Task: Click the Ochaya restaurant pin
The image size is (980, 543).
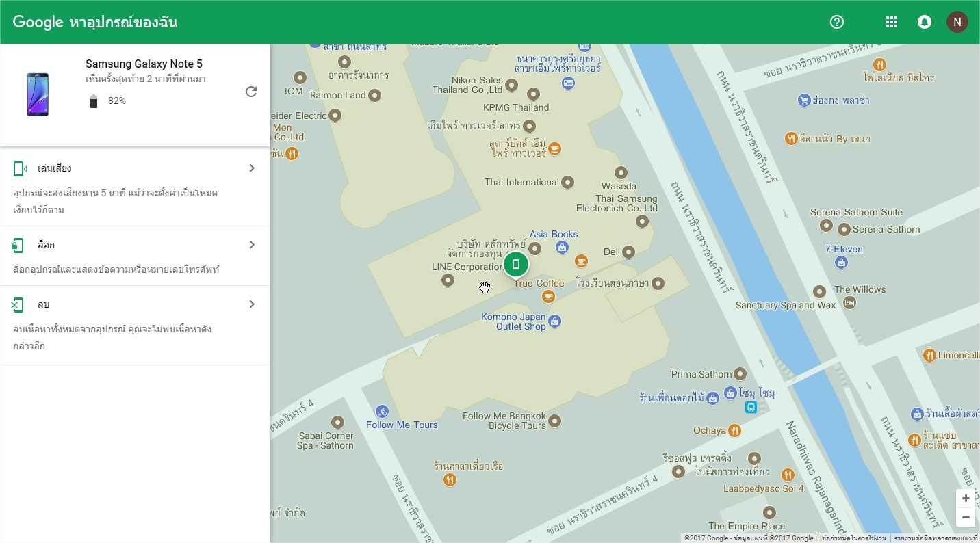Action: (735, 430)
